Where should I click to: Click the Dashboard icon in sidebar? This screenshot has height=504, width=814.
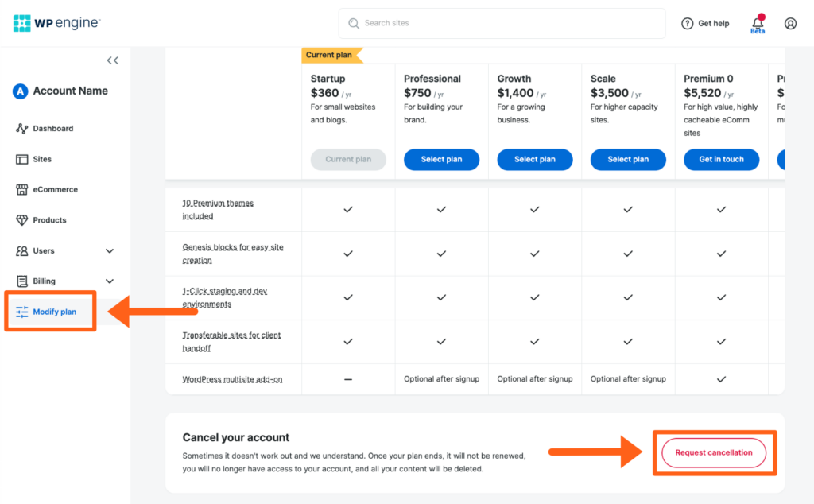click(x=22, y=129)
